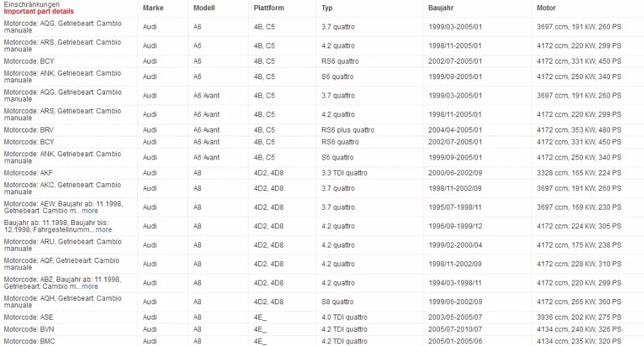The width and height of the screenshot is (644, 346).
Task: Click the Plattform column header
Action: pos(269,8)
